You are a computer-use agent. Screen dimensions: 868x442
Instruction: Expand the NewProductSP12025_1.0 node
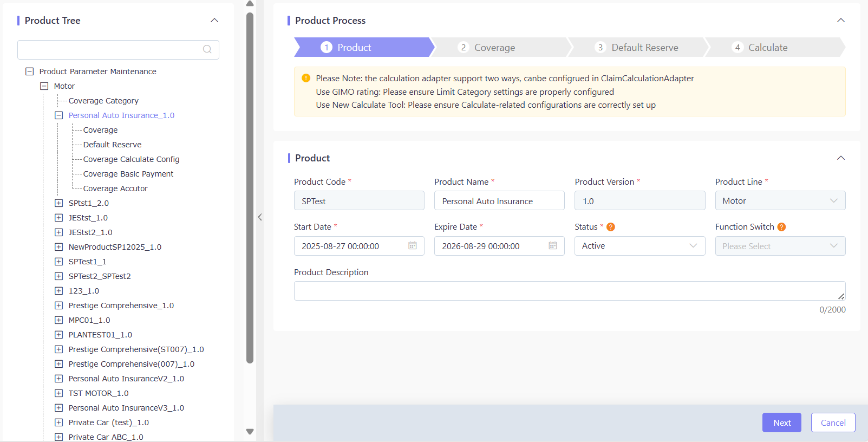[x=59, y=247]
